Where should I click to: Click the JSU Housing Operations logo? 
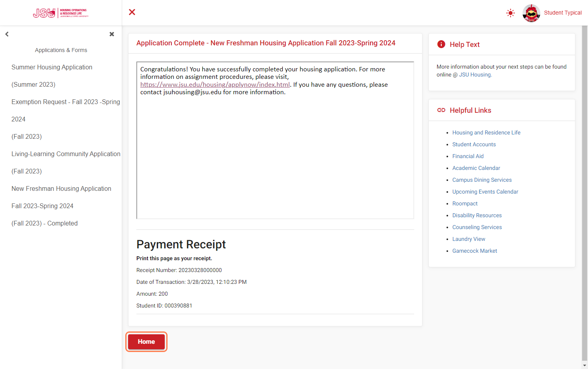(61, 13)
